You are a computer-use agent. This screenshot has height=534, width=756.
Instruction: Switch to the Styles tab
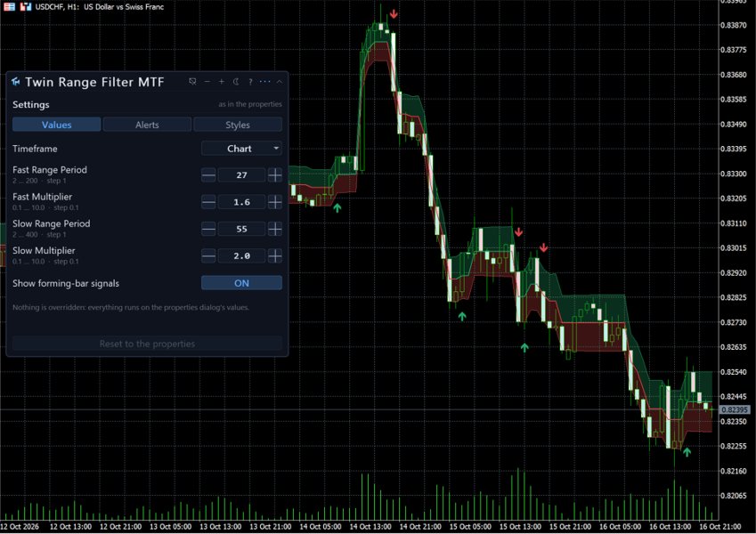click(x=238, y=125)
